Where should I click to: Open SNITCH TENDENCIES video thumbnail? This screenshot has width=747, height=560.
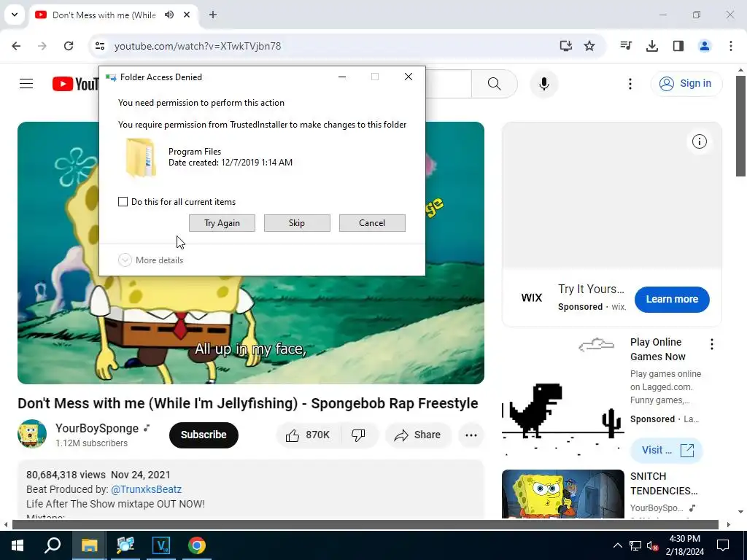click(562, 494)
